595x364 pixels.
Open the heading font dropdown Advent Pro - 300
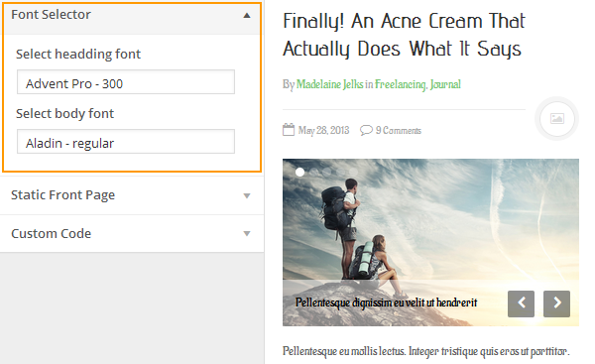click(x=126, y=82)
